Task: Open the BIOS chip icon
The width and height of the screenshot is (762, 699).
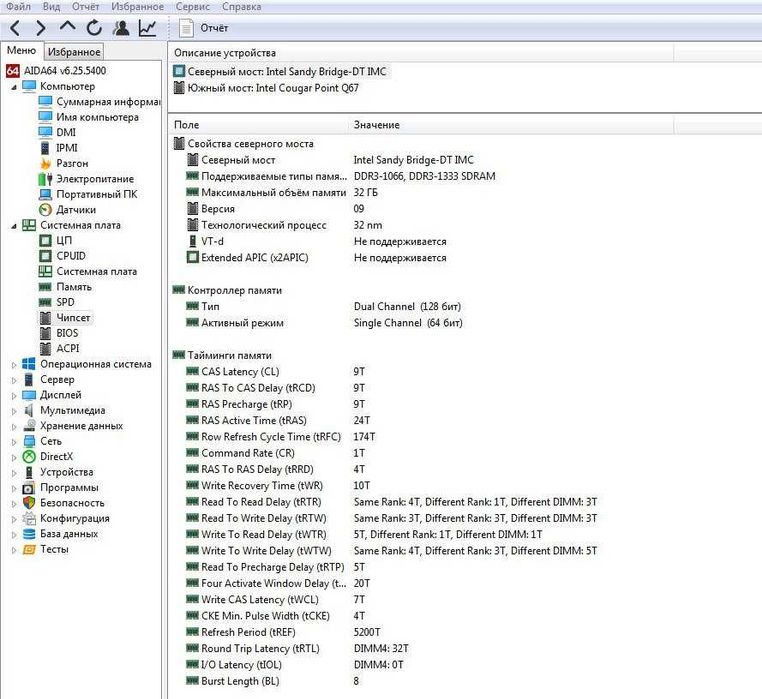Action: click(45, 333)
